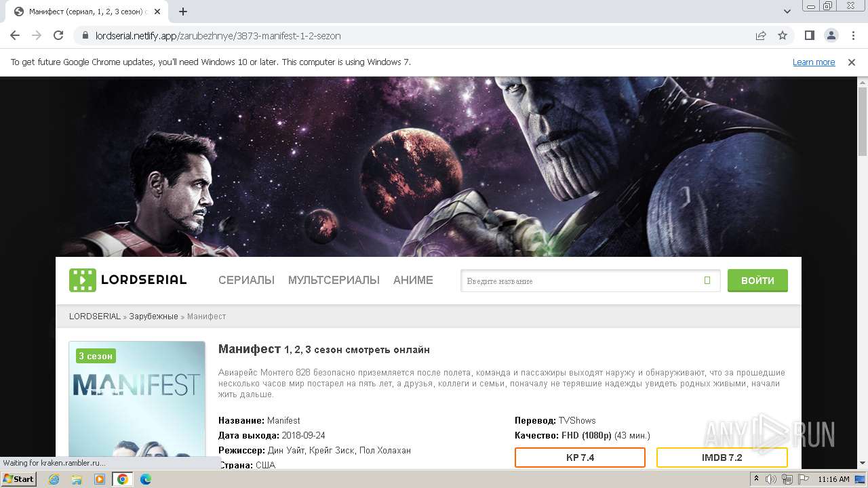
Task: Expand the tab search dropdown arrow
Action: click(x=787, y=12)
